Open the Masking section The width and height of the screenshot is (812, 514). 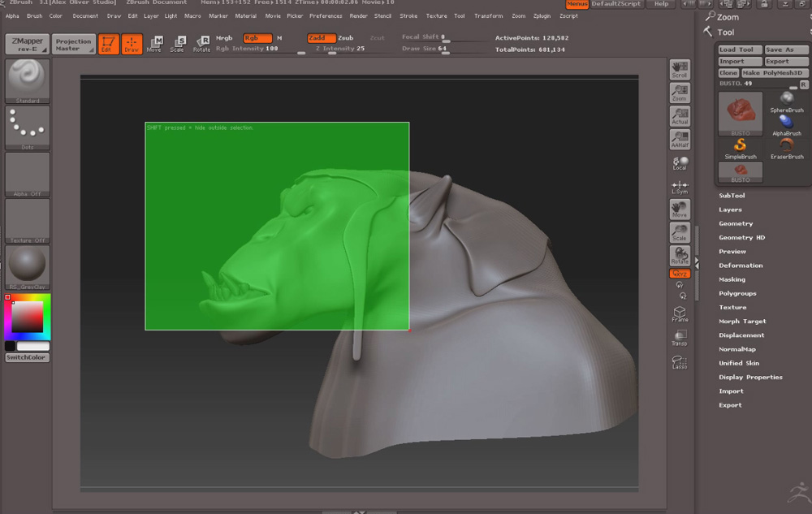pyautogui.click(x=732, y=279)
